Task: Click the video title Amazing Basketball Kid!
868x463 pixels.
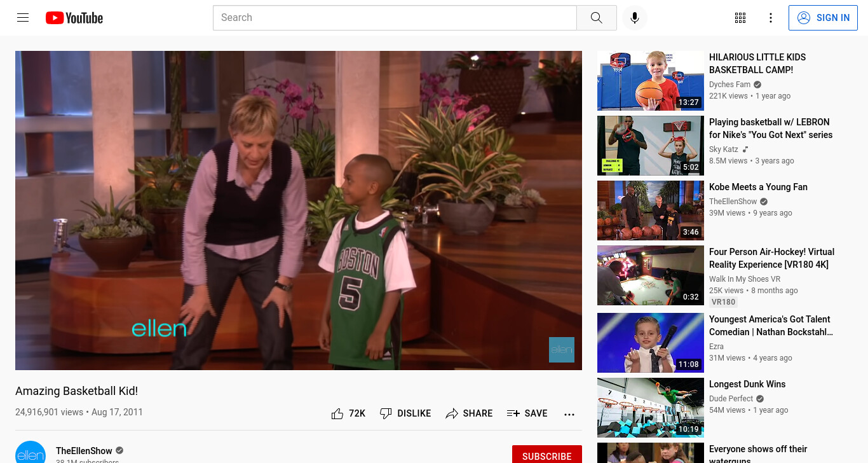Action: pos(76,391)
